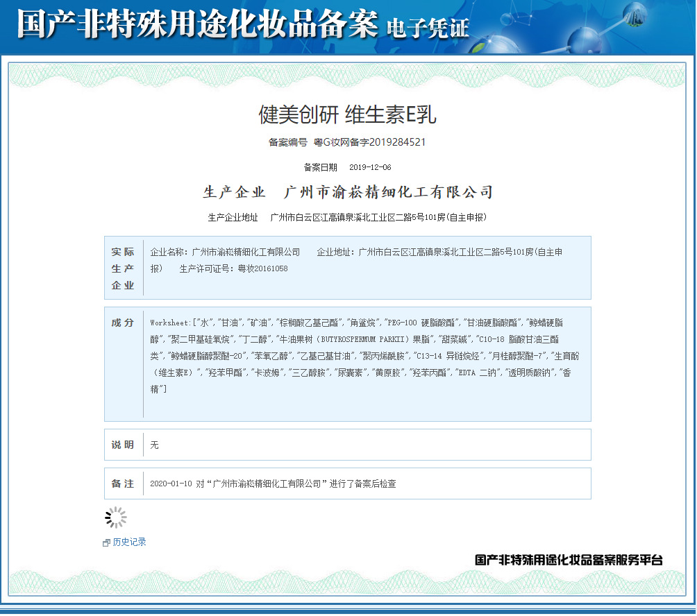Open the 历史记录 link
This screenshot has height=616, width=697.
(x=129, y=542)
